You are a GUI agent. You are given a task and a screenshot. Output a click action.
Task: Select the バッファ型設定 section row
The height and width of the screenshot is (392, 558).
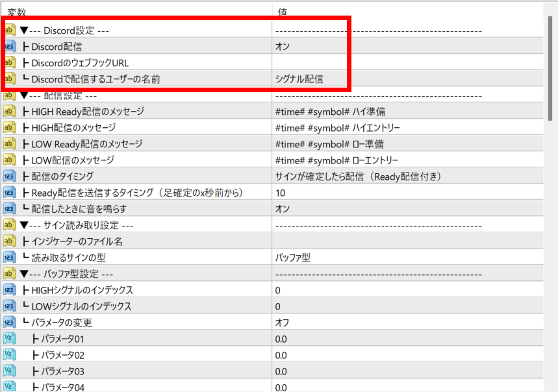click(x=79, y=274)
